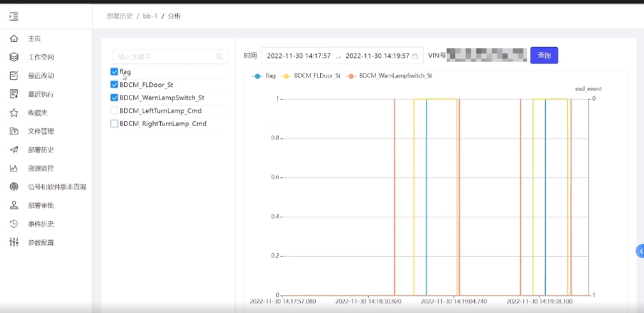
Task: Follow the 部署历史 breadcrumb link
Action: pyautogui.click(x=119, y=17)
